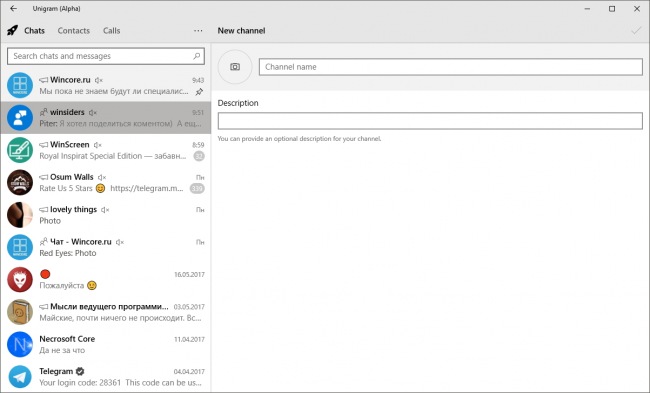Viewport: 650px width, 393px height.
Task: Click the Telegram paper plane avatar
Action: (20, 376)
